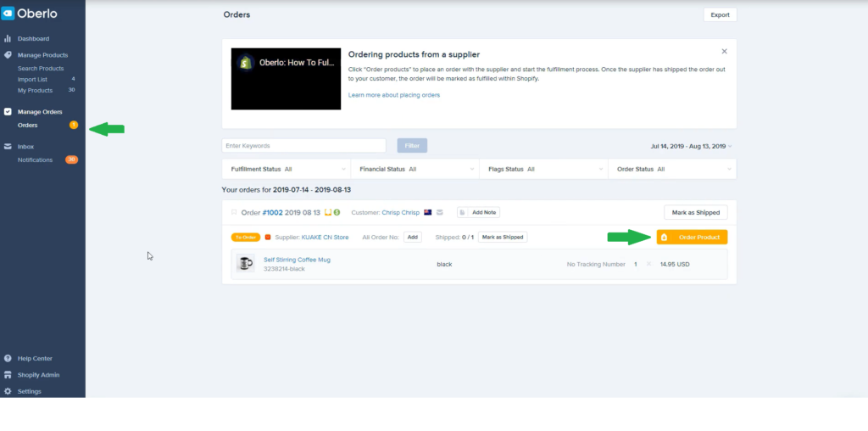Screen dimensions: 868x431
Task: Click the 3238214-black SKU text
Action: (284, 269)
